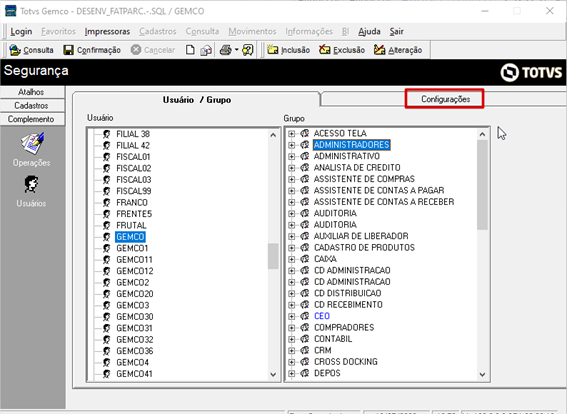
Task: Click the group icon beside DEPOS
Action: [x=305, y=373]
